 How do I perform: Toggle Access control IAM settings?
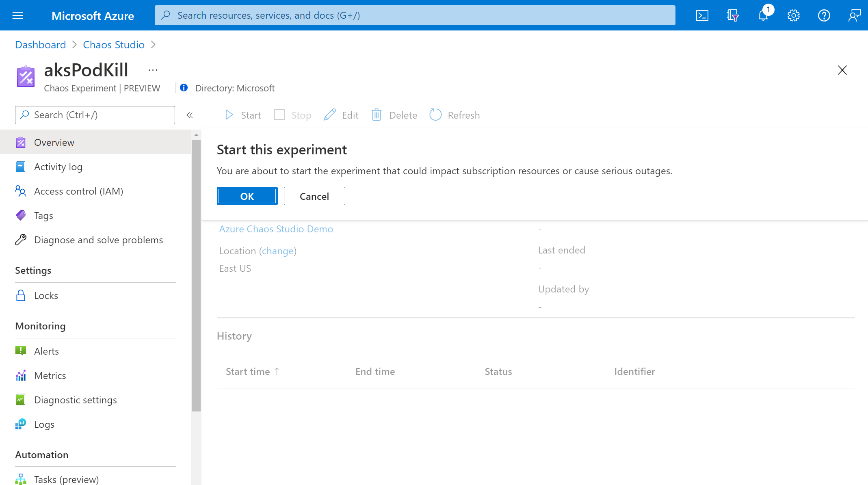78,191
